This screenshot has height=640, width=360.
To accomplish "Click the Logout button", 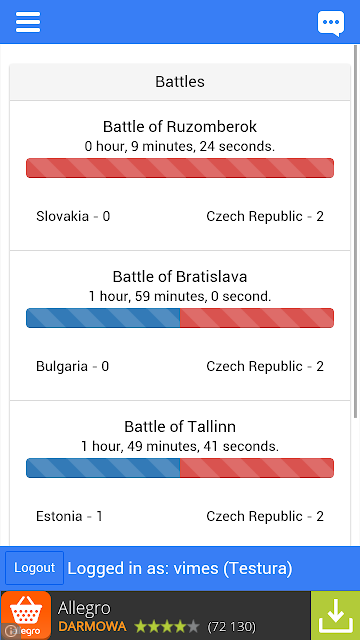I will [x=34, y=568].
